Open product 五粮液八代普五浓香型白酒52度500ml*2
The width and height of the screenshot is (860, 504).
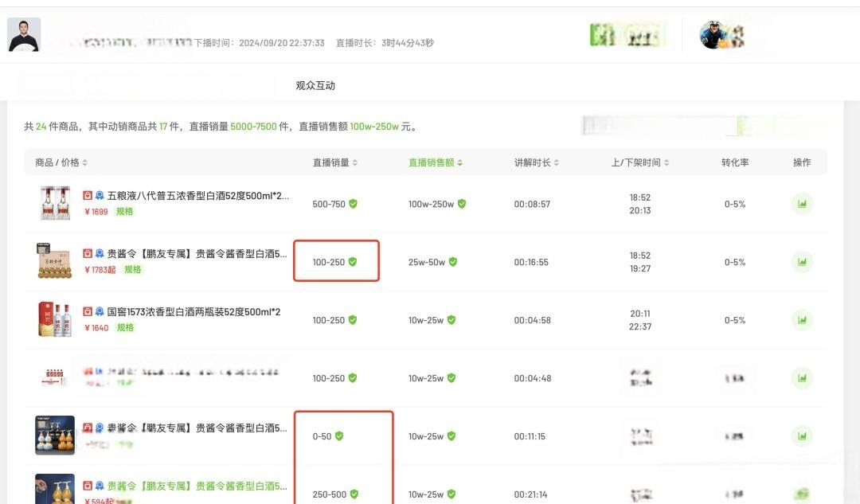[x=198, y=196]
